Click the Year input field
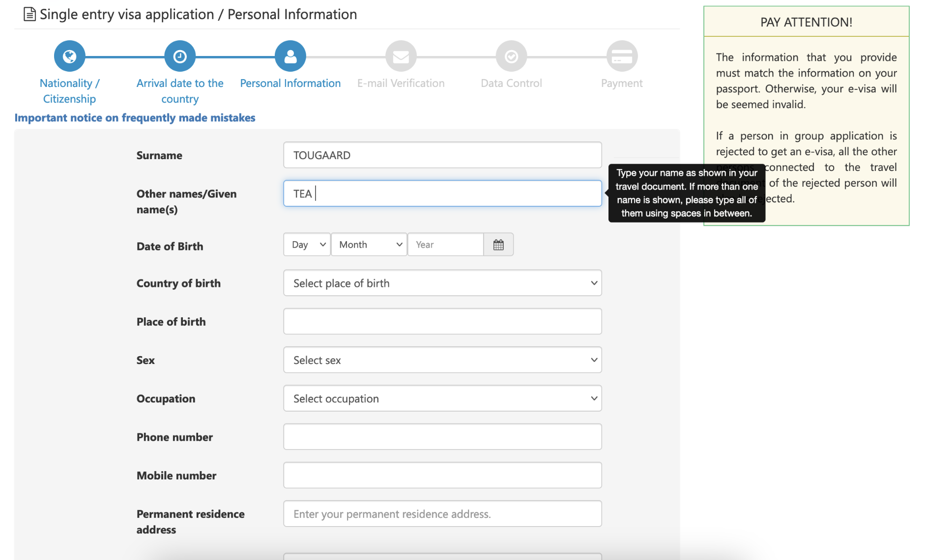The image size is (926, 560). click(x=445, y=245)
